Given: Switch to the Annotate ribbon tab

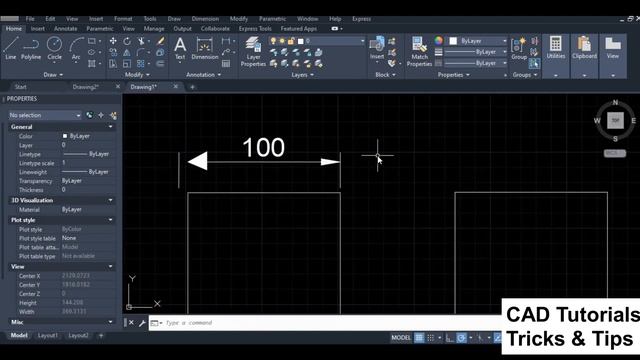Looking at the screenshot, I should pos(65,29).
